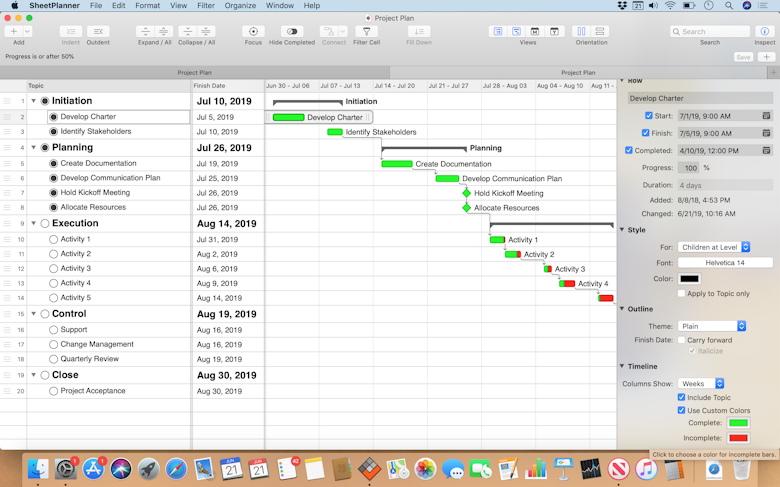Open the Children at Level dropdown
The height and width of the screenshot is (487, 780).
(x=714, y=247)
